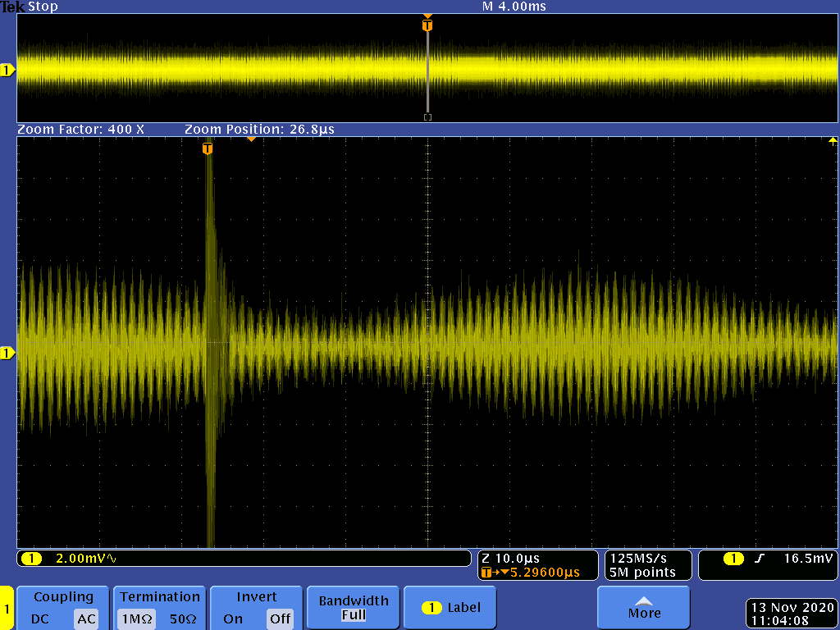The image size is (840, 630).
Task: Turn Invert On
Action: tap(233, 619)
